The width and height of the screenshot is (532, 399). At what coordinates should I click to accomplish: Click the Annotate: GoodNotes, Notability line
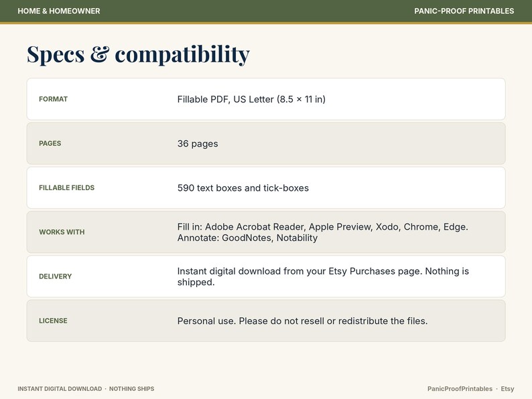pos(247,238)
